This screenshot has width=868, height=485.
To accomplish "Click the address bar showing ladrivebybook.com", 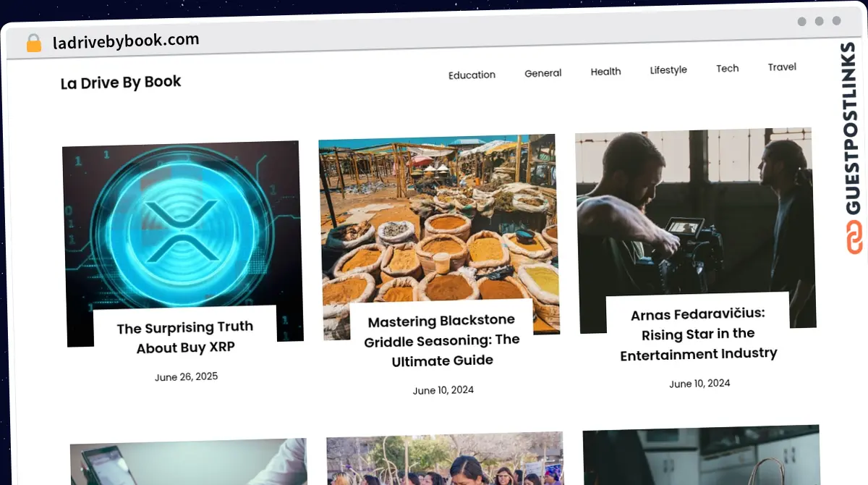I will coord(124,40).
